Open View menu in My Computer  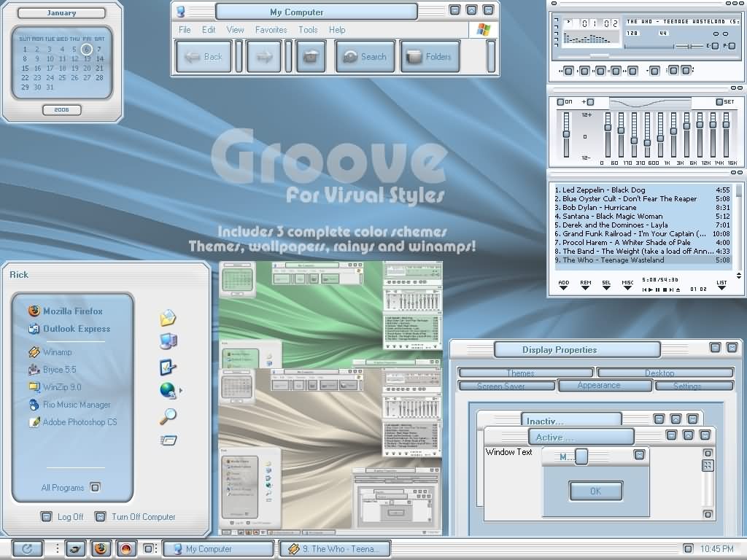tap(236, 30)
